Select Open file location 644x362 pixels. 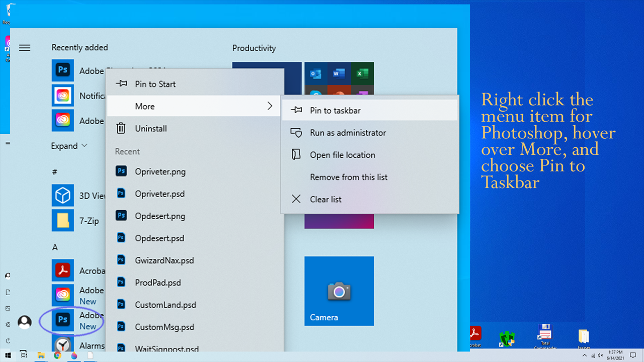pos(370,155)
